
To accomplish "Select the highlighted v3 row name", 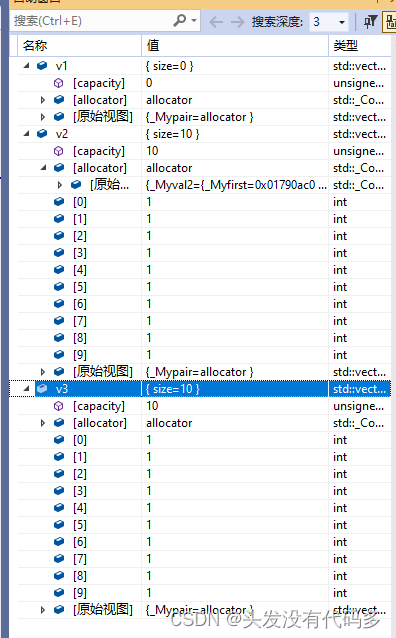I will pos(62,389).
